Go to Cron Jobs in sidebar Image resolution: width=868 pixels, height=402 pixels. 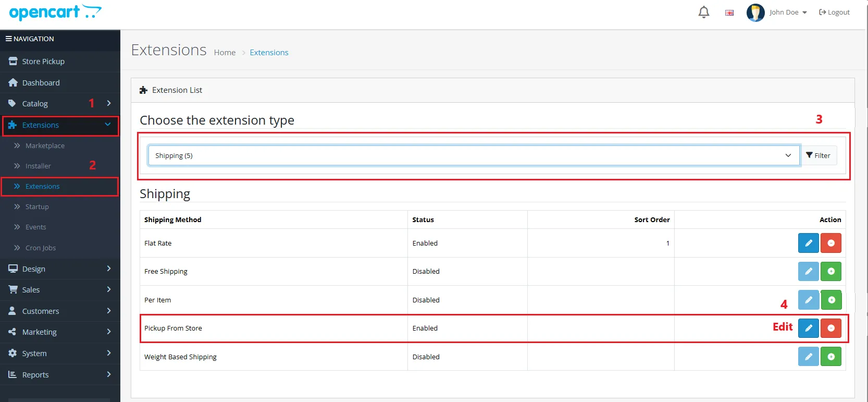point(40,248)
